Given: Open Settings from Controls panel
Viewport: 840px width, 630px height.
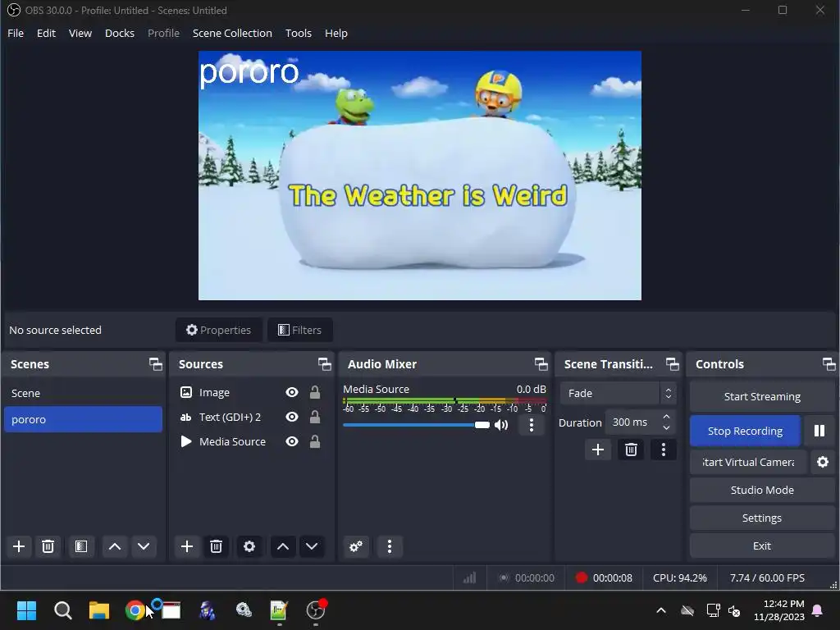Looking at the screenshot, I should point(762,518).
